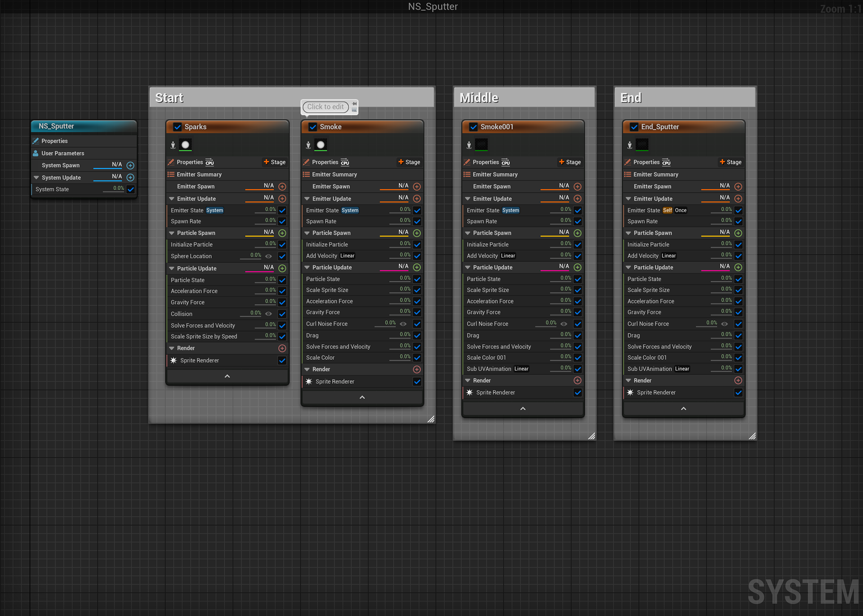The height and width of the screenshot is (616, 863).
Task: Click the 'Click to edit' comment bubble
Action: coord(325,107)
